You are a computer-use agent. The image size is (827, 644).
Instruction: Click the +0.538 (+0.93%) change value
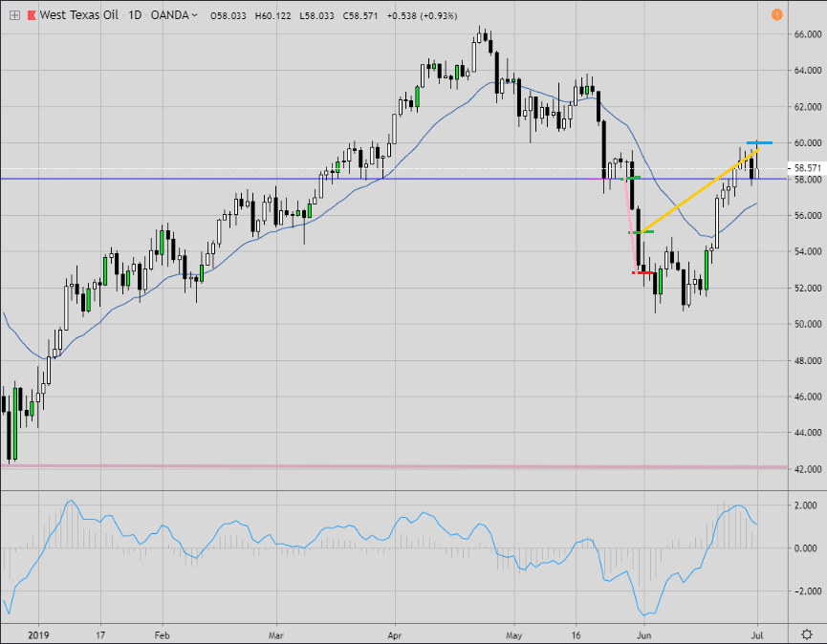(x=422, y=16)
